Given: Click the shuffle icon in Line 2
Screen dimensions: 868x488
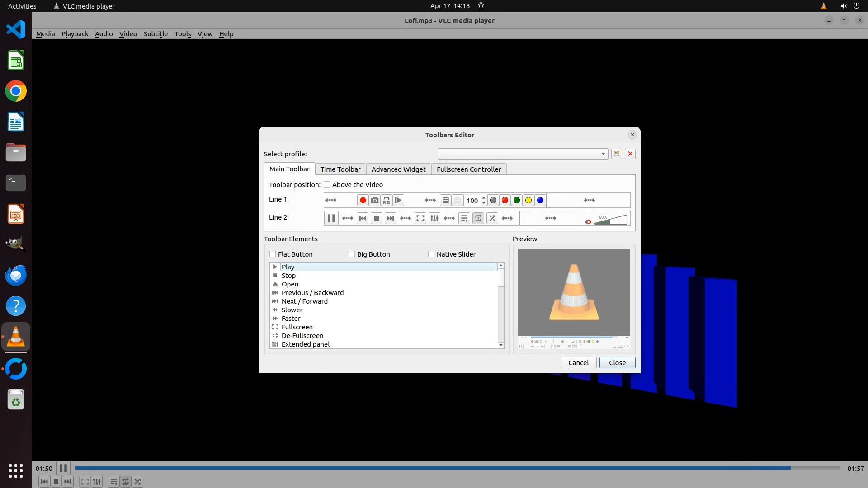Looking at the screenshot, I should pos(492,218).
